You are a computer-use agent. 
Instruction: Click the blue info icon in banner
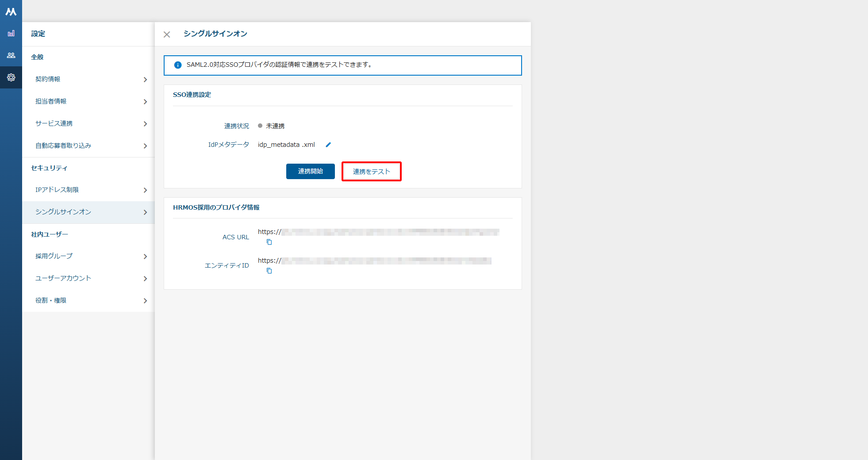click(x=178, y=65)
